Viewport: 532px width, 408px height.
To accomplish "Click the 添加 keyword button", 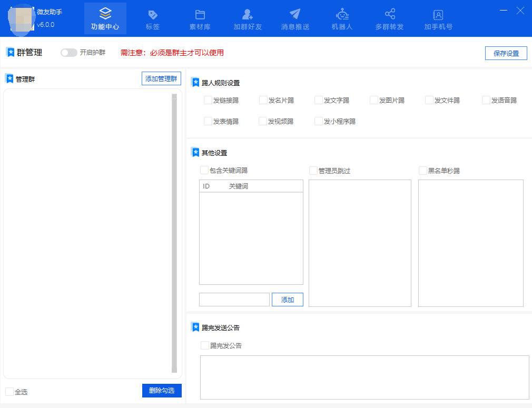I will tap(288, 300).
